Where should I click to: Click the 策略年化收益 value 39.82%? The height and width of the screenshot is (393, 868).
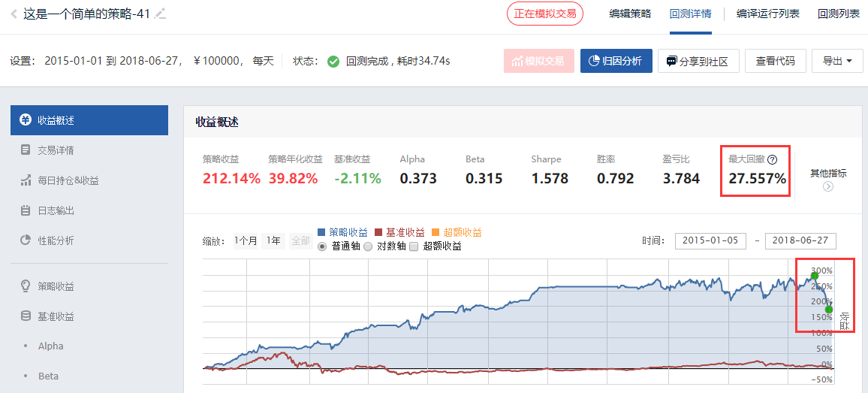(x=294, y=179)
